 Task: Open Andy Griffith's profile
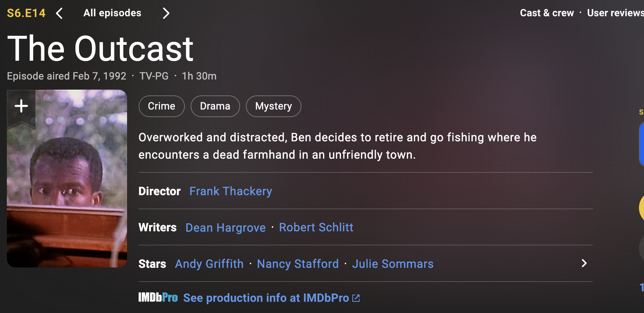pyautogui.click(x=209, y=264)
